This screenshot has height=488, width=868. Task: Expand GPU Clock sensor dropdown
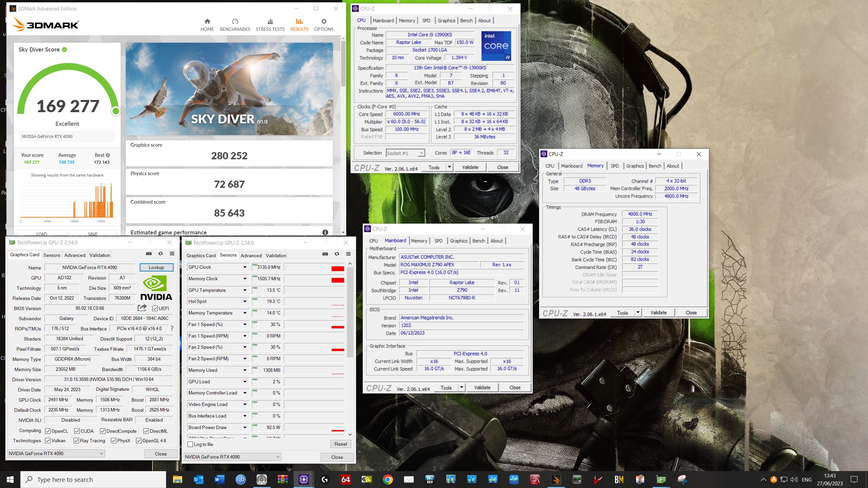[x=245, y=267]
